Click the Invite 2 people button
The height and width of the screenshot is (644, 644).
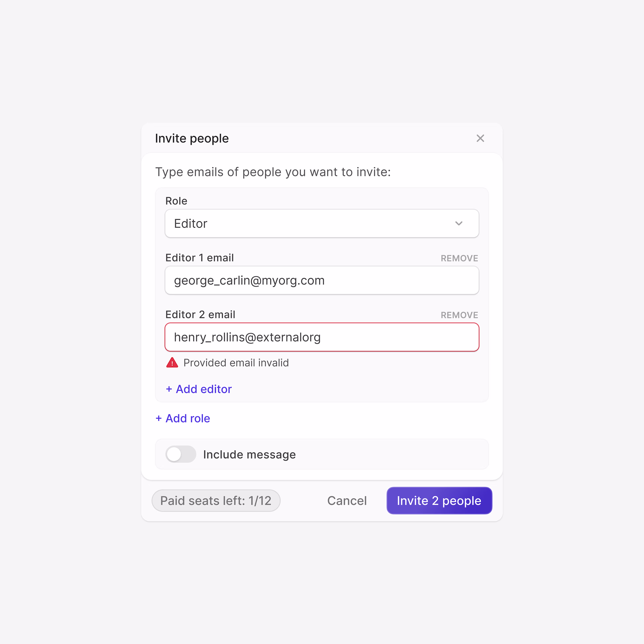click(x=439, y=500)
